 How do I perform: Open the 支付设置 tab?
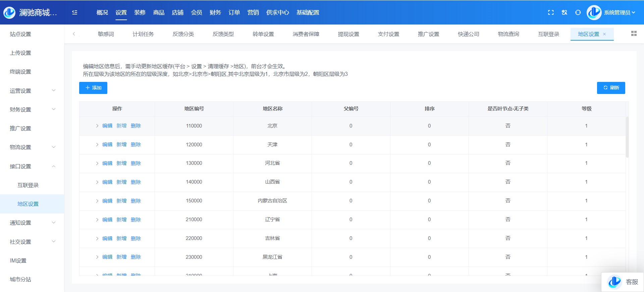click(388, 34)
